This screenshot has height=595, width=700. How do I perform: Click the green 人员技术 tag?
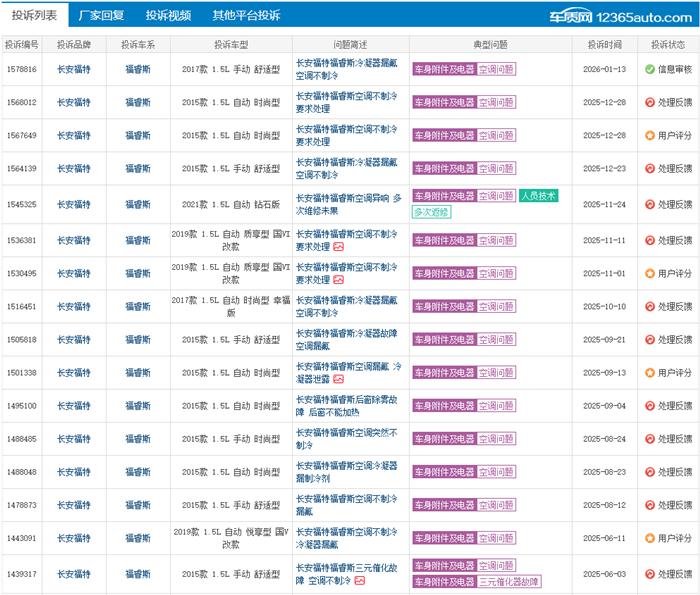[x=539, y=196]
